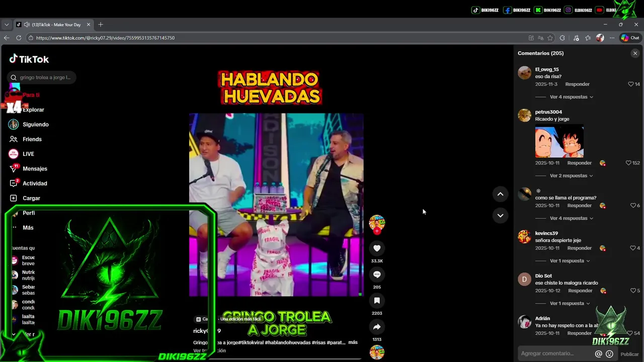Click Dio Sot's 'D' avatar
This screenshot has height=362, width=644.
(525, 280)
